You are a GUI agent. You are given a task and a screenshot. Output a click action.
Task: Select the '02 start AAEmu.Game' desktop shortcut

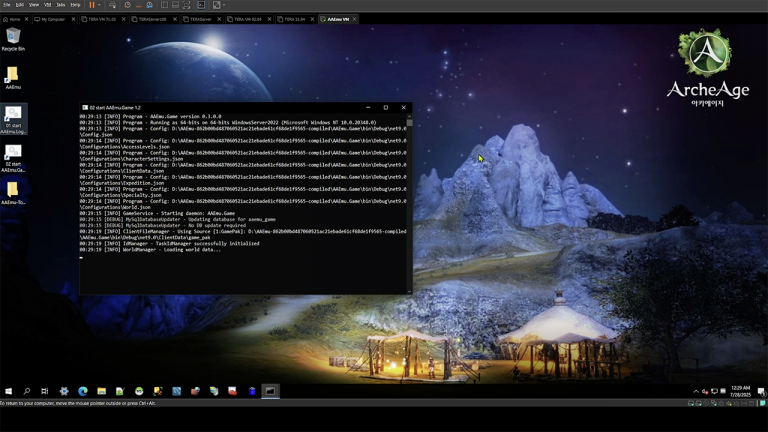point(13,158)
